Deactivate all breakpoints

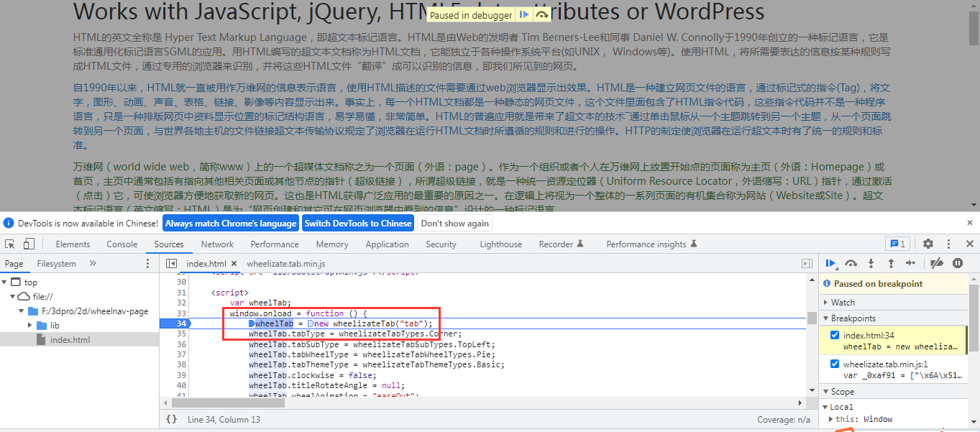tap(937, 264)
